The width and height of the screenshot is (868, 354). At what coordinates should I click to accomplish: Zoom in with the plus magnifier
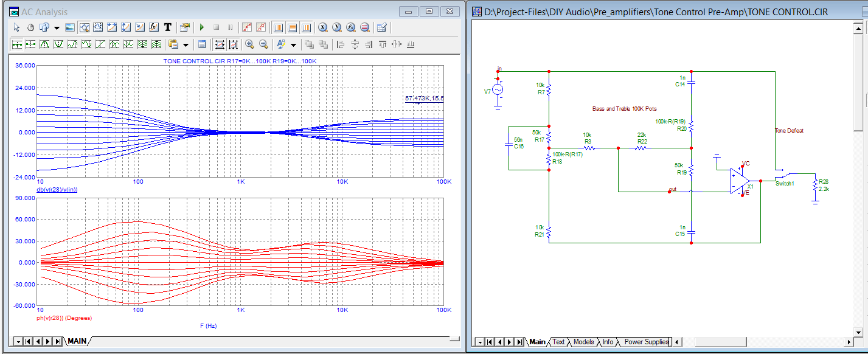[249, 44]
